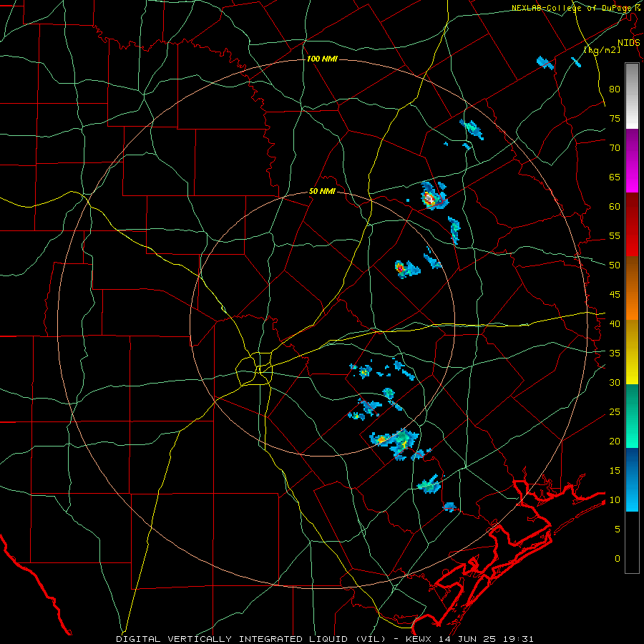Image resolution: width=644 pixels, height=644 pixels.
Task: Click the red segment of the color bar
Action: pyautogui.click(x=632, y=225)
